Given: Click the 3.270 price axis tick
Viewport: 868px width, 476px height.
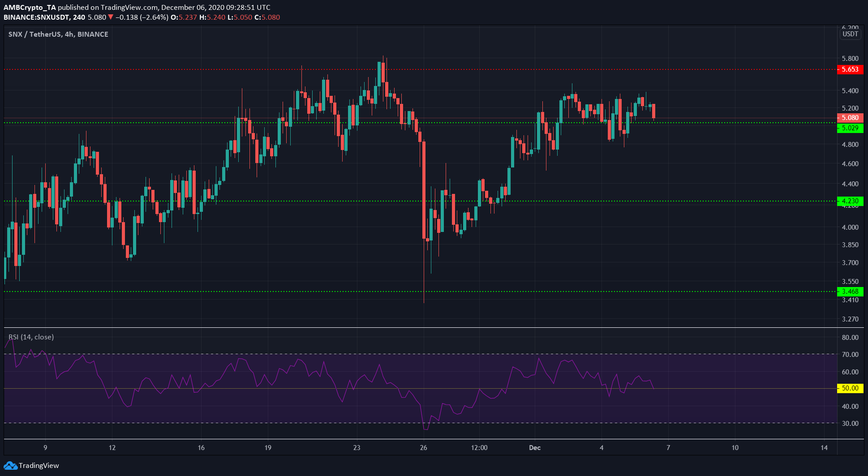Looking at the screenshot, I should click(x=850, y=319).
